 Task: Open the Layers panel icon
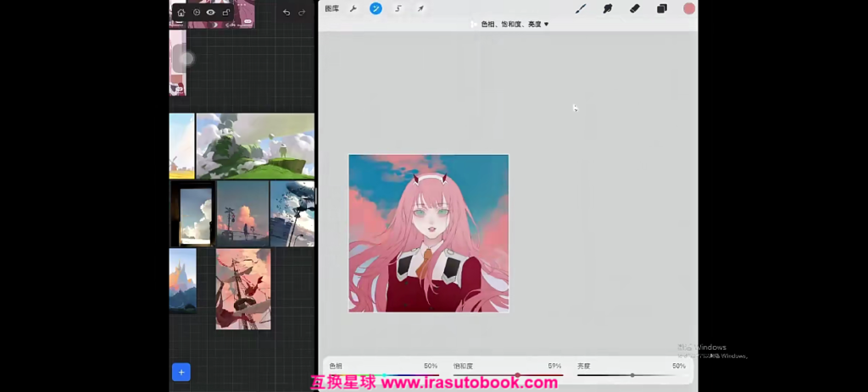pyautogui.click(x=662, y=8)
